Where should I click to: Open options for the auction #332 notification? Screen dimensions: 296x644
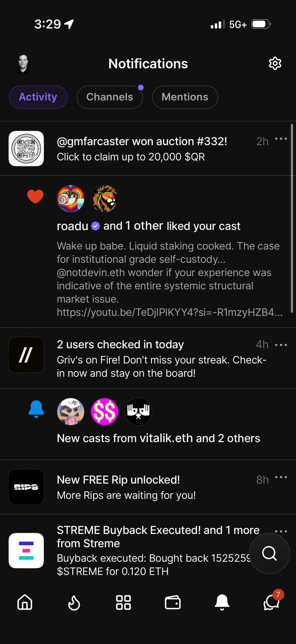[281, 138]
